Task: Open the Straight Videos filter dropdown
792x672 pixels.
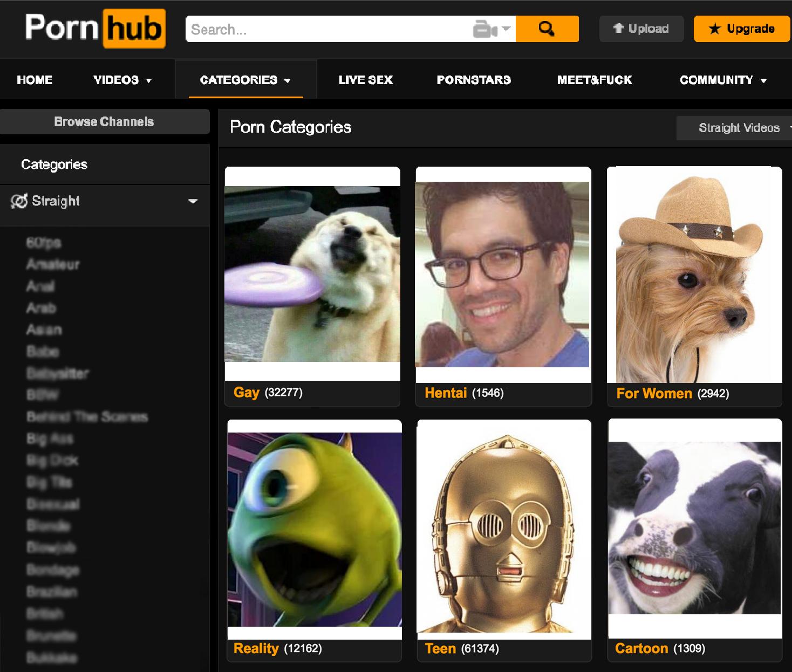Action: pos(738,128)
